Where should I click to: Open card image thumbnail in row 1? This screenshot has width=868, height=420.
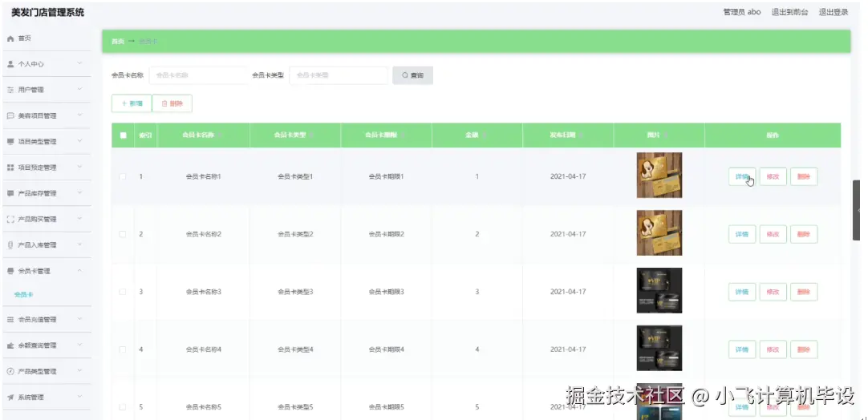coord(659,176)
